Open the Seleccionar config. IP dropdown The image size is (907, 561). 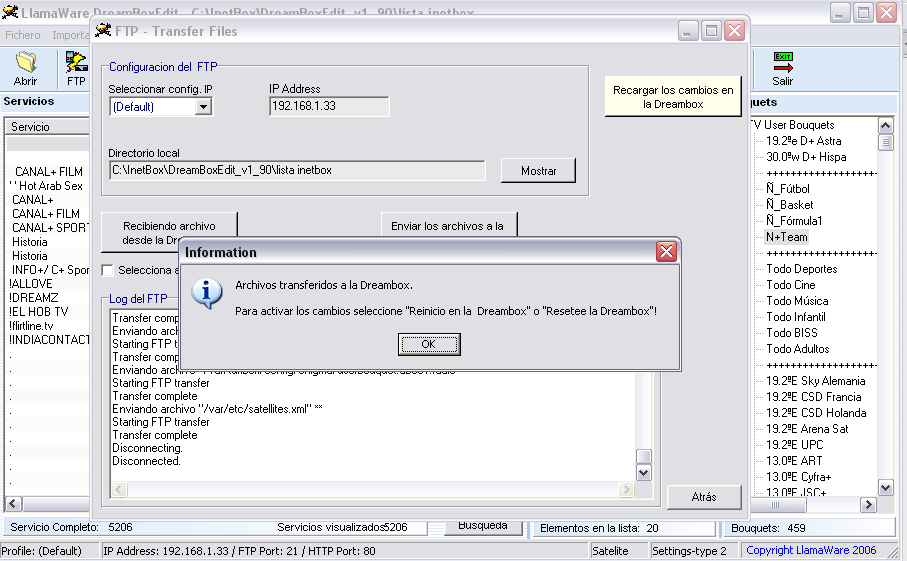[203, 107]
